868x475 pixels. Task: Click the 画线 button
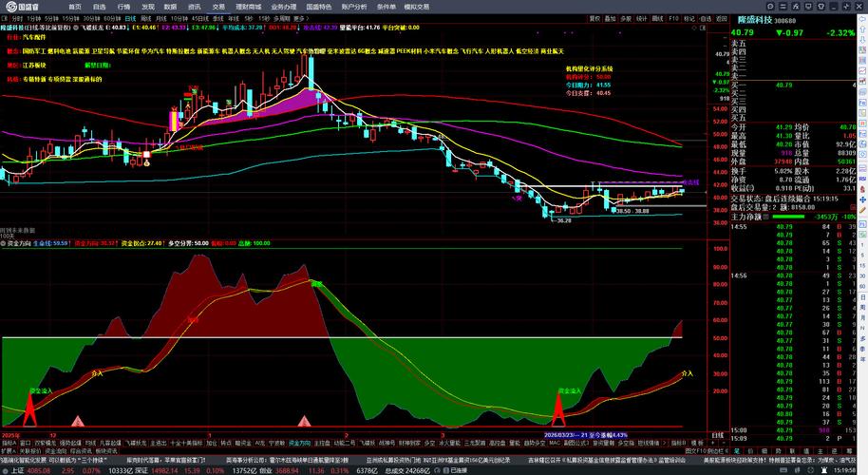click(657, 18)
